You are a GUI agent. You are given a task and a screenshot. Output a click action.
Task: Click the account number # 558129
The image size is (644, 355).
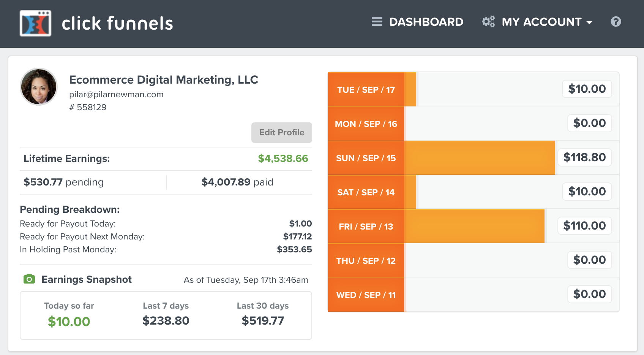click(88, 108)
